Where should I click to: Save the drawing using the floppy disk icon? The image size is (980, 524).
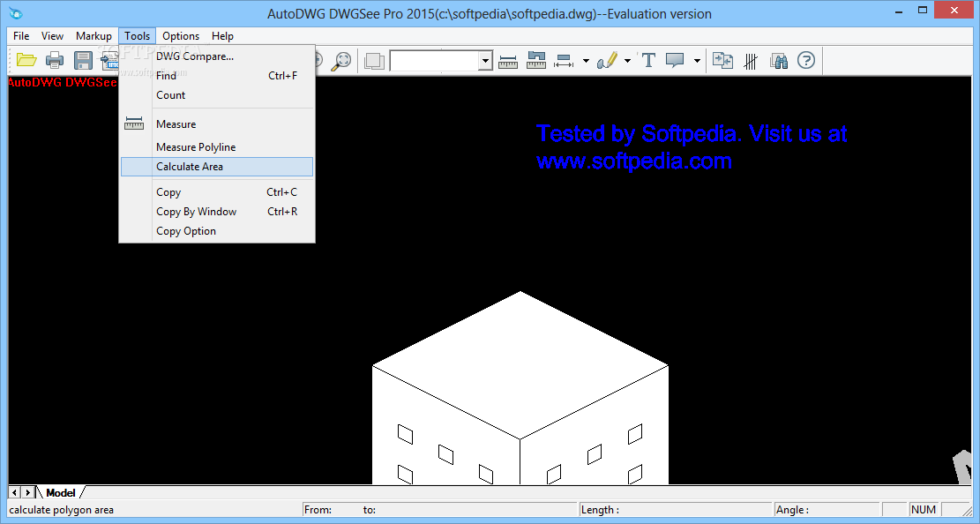tap(83, 60)
